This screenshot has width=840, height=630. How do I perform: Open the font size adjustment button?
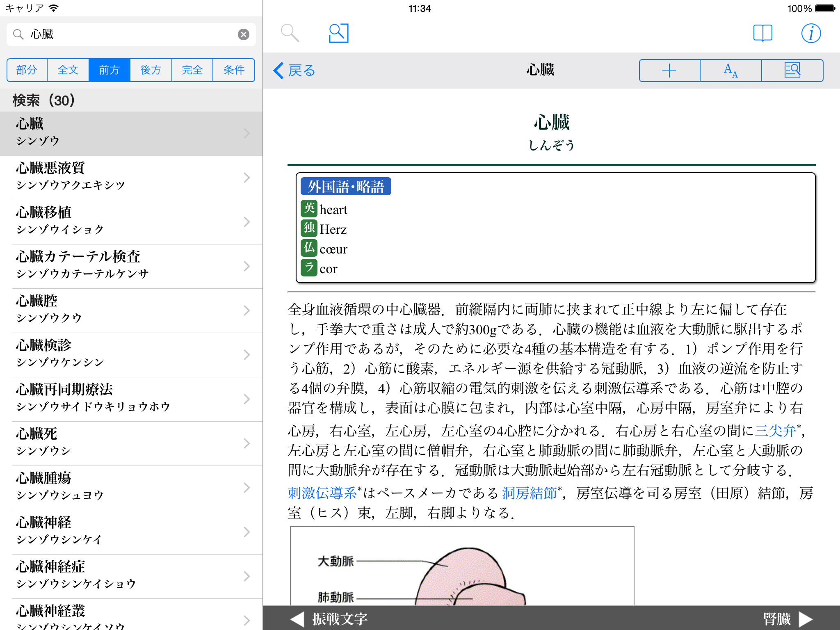tap(730, 71)
